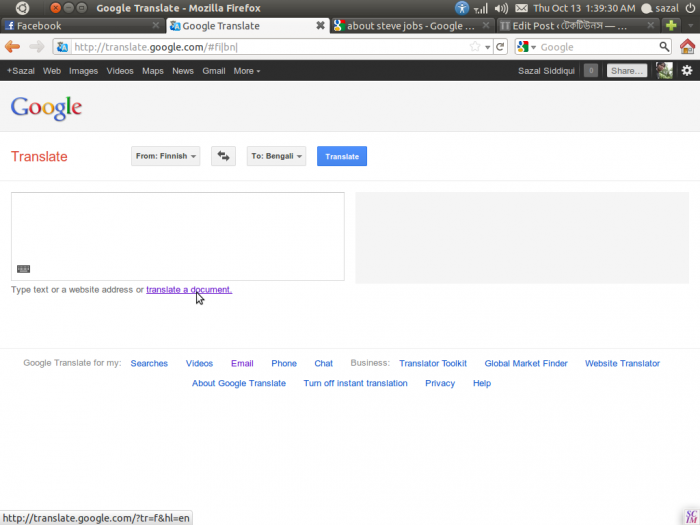The image size is (700, 525).
Task: Open the list all tabs arrow
Action: tap(691, 26)
